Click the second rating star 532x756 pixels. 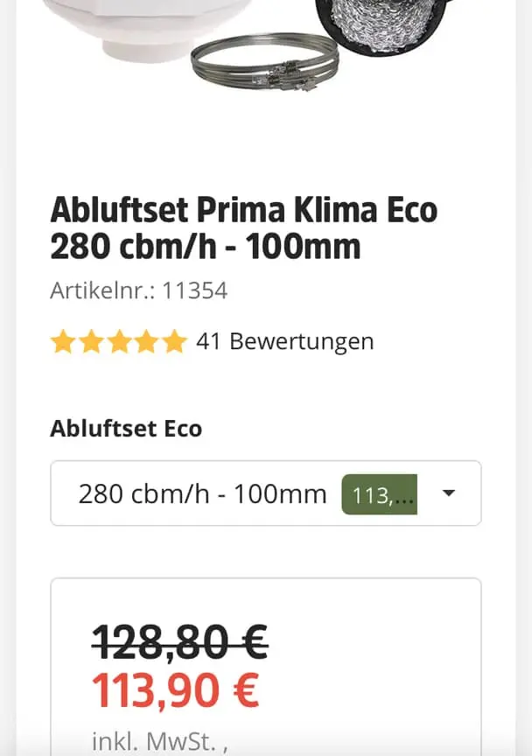[x=91, y=341]
